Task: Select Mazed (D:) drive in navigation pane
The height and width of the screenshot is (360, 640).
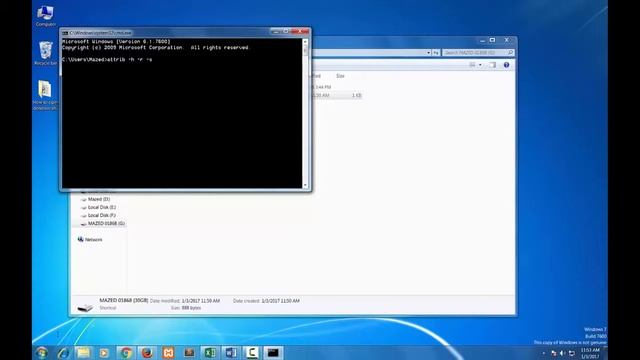Action: point(96,199)
